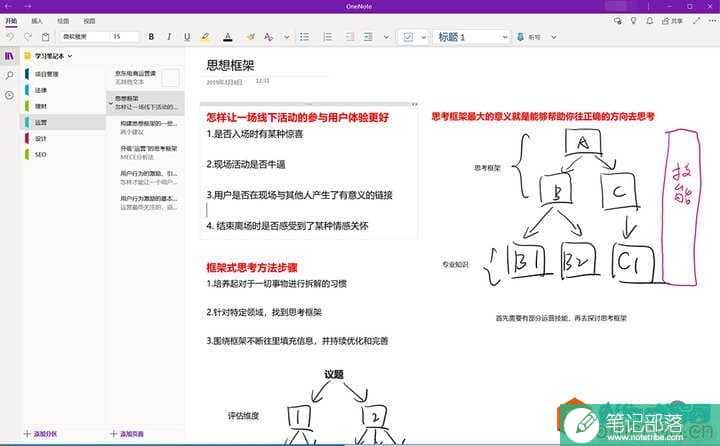Click the dictate microphone button

[529, 37]
